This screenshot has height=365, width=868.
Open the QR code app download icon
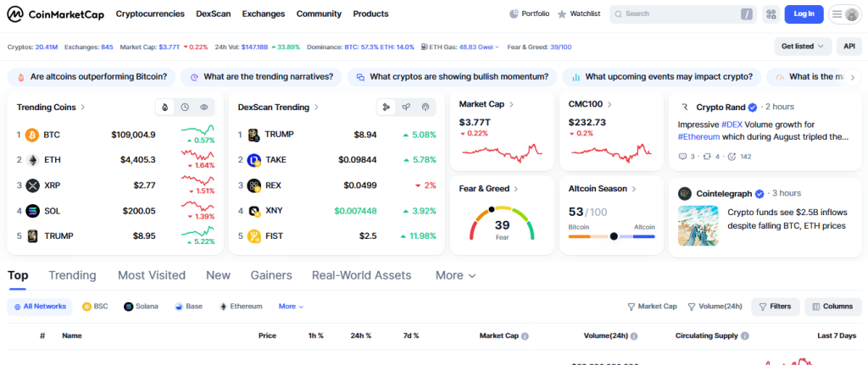click(x=771, y=14)
